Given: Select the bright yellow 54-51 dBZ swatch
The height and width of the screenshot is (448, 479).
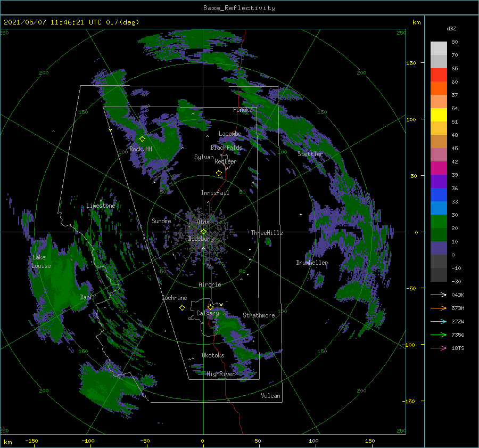Looking at the screenshot, I should tap(439, 115).
